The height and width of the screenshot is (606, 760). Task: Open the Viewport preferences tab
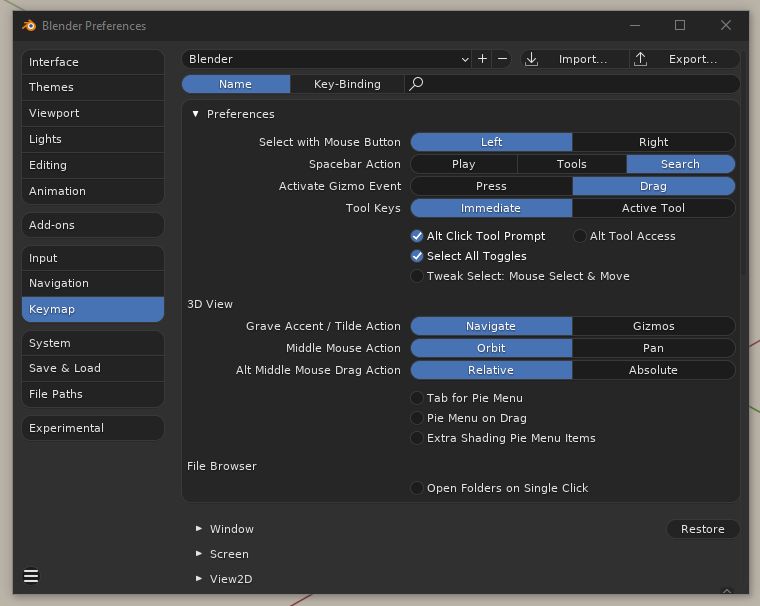tap(93, 113)
